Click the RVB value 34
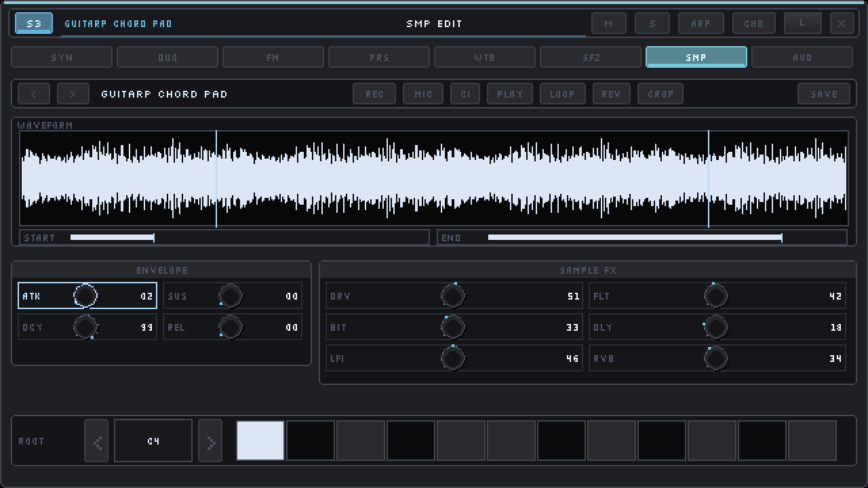The height and width of the screenshot is (488, 868). (x=835, y=359)
